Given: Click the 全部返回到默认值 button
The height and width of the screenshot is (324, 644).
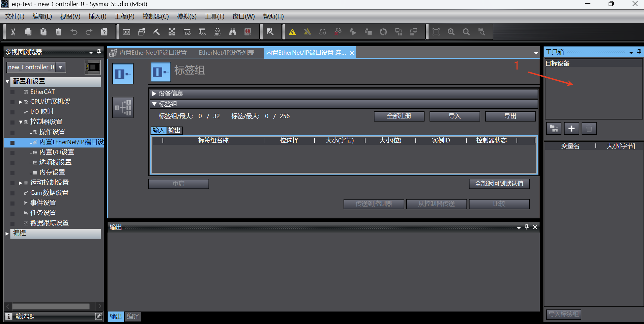Looking at the screenshot, I should tap(499, 184).
